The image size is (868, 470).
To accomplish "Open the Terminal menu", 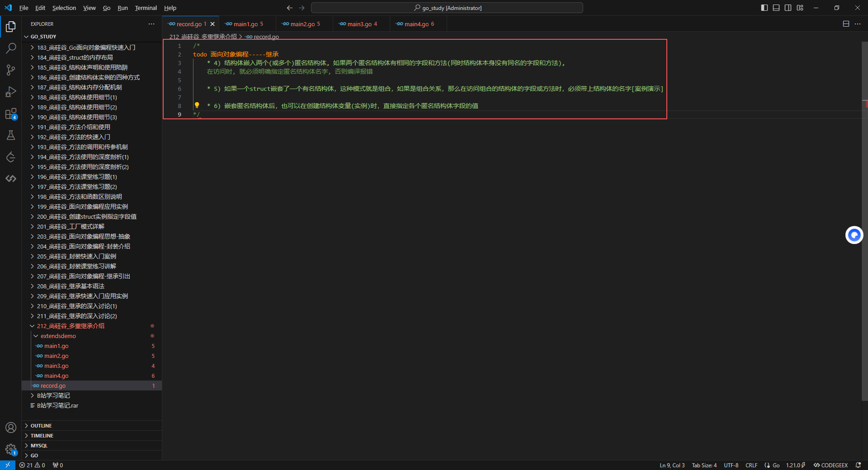I will point(146,8).
